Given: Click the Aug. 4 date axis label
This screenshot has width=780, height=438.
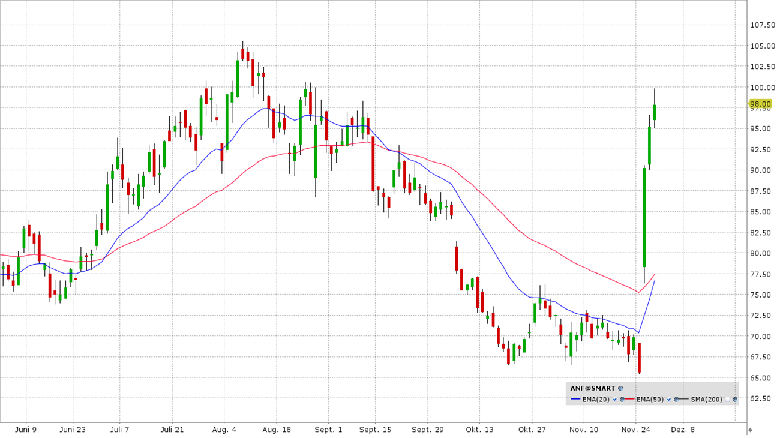Looking at the screenshot, I should (x=224, y=430).
